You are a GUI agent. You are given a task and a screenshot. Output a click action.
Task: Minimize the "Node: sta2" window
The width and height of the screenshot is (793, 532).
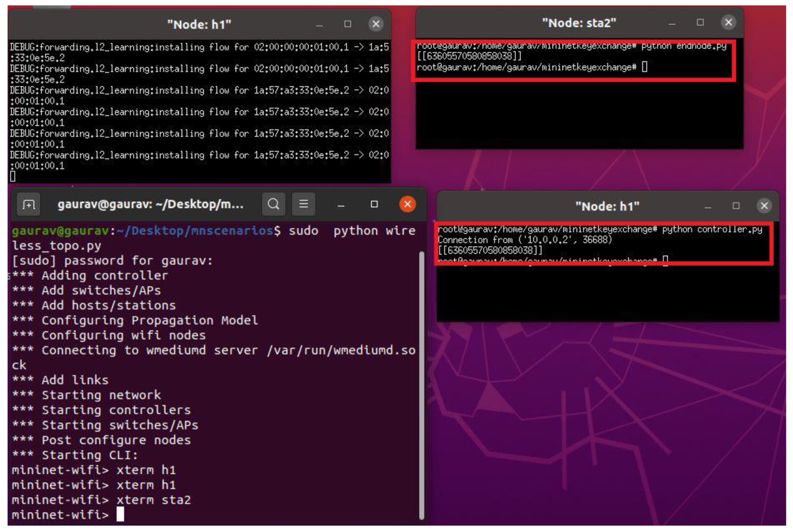pyautogui.click(x=672, y=24)
